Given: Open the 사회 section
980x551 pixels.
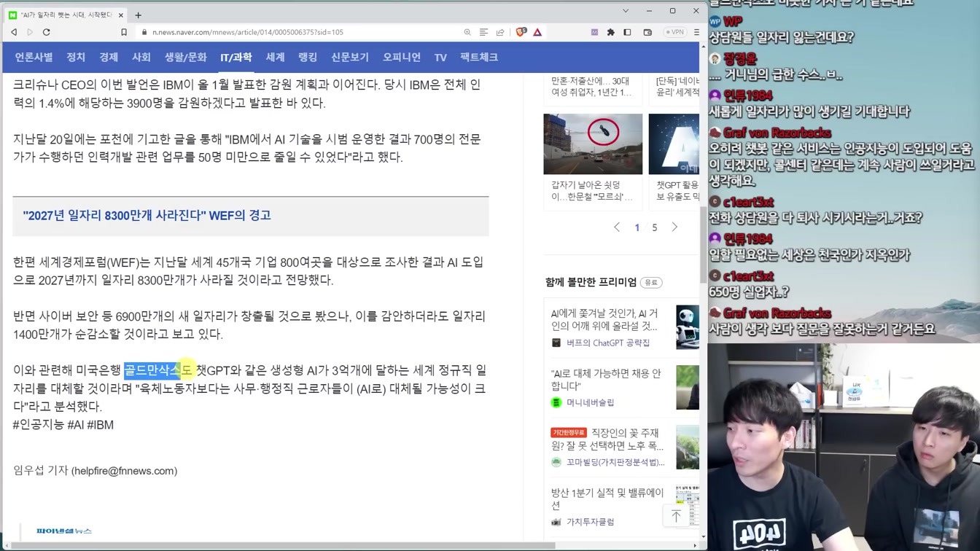Looking at the screenshot, I should [141, 57].
